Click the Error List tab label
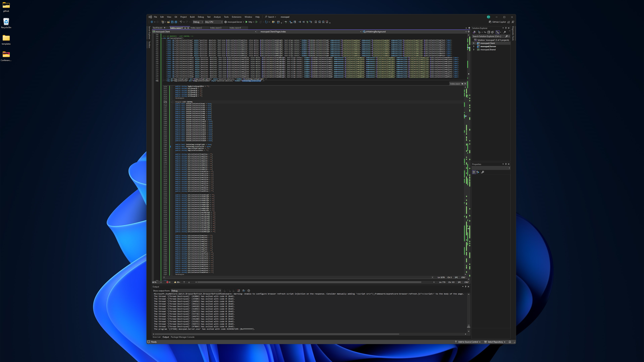The height and width of the screenshot is (362, 644). [x=157, y=337]
